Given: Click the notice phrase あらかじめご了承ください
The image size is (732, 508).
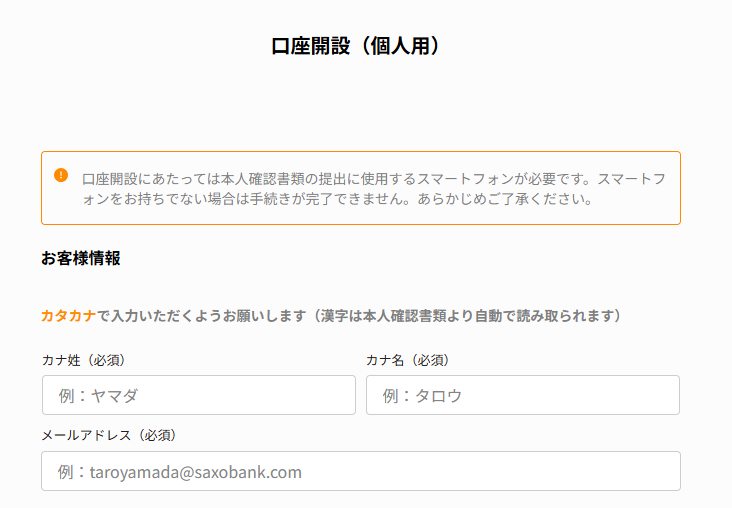Looking at the screenshot, I should click(x=525, y=198).
